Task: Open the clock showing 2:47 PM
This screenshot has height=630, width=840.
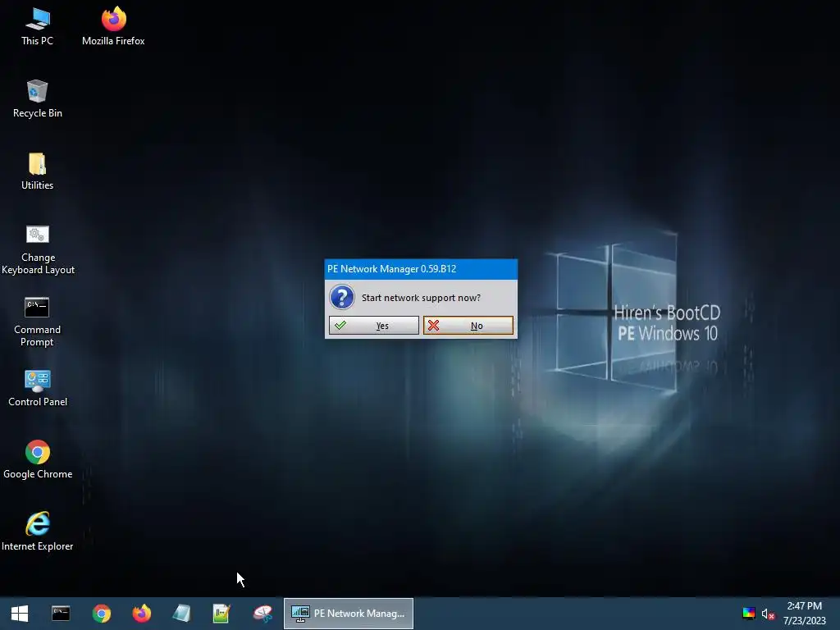Action: (x=804, y=614)
